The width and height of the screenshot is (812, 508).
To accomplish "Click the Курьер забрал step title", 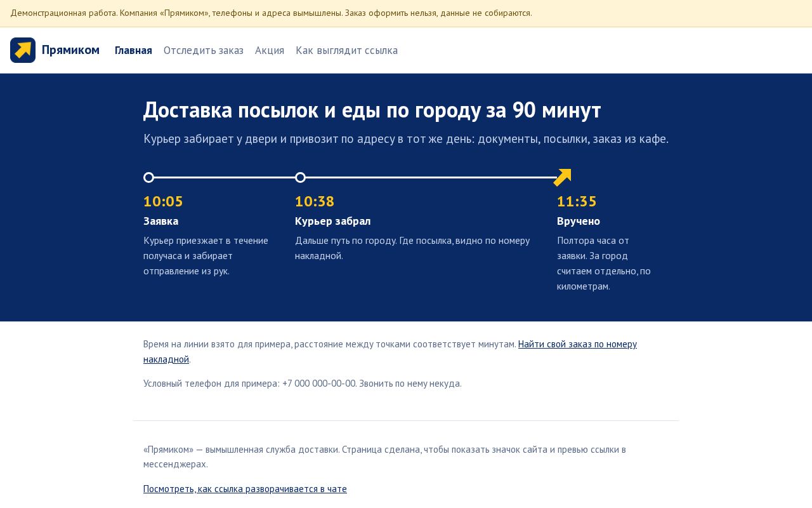I will pyautogui.click(x=332, y=221).
